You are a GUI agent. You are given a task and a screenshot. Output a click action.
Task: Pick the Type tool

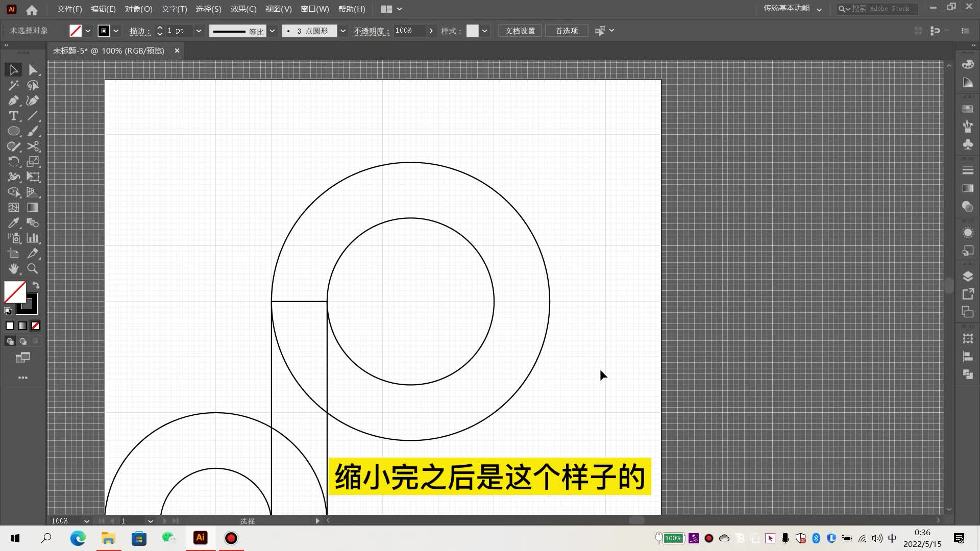tap(14, 116)
